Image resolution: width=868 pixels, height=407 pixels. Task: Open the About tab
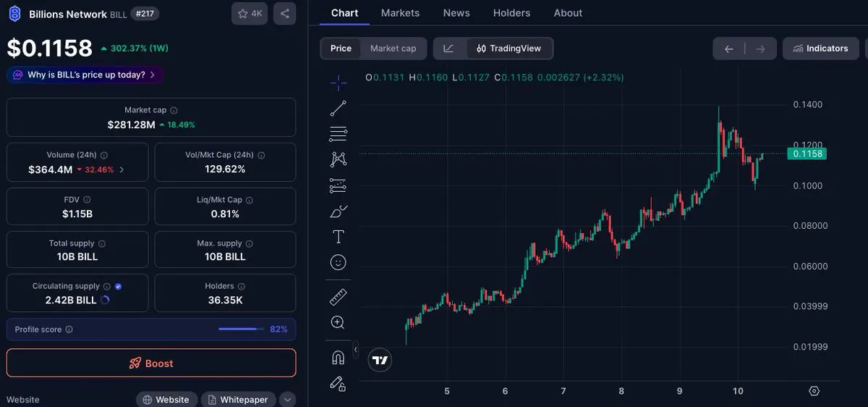568,13
